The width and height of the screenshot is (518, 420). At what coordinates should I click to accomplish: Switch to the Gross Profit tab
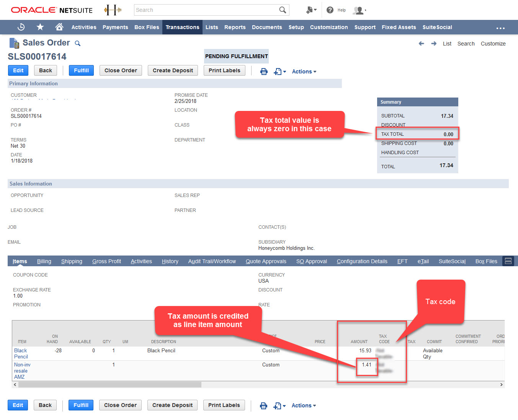pos(106,261)
